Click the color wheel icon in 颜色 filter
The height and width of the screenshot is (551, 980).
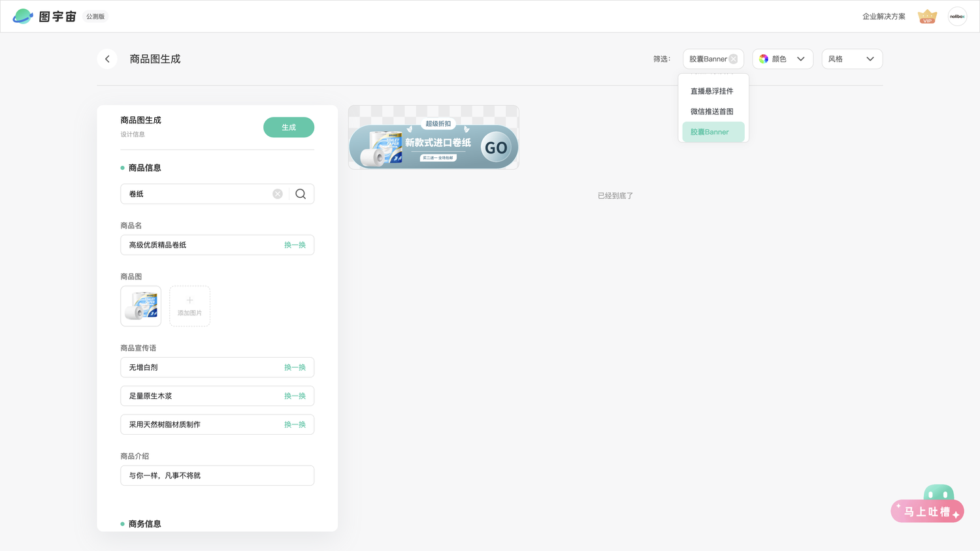[x=764, y=59]
